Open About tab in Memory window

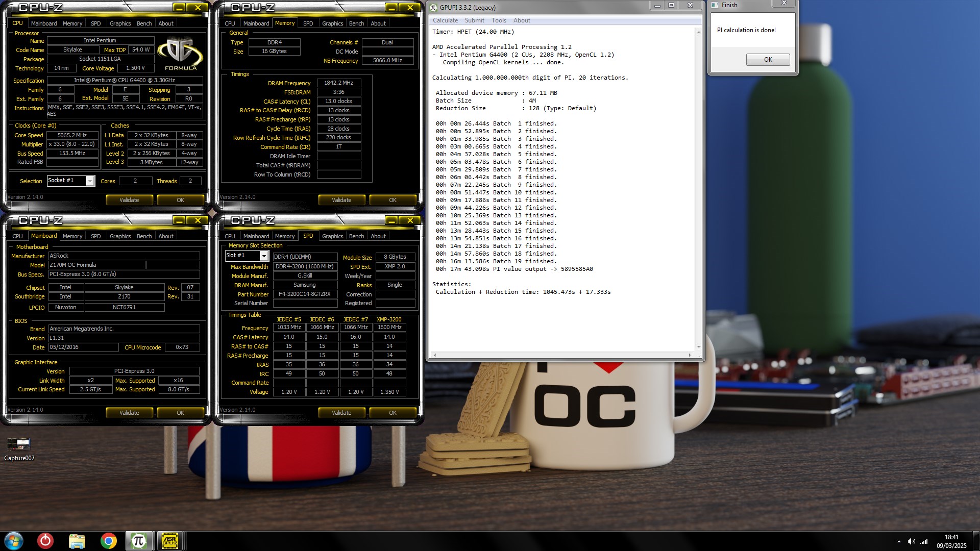378,23
